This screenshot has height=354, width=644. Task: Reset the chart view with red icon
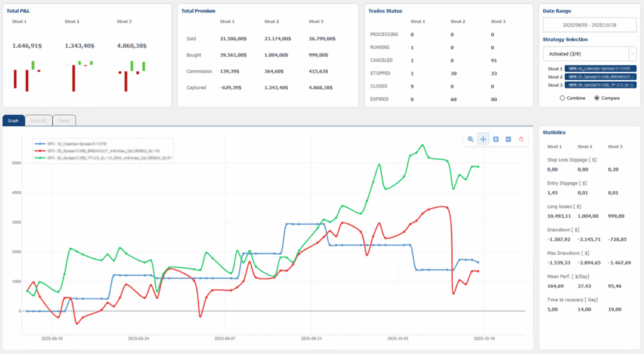tap(521, 139)
